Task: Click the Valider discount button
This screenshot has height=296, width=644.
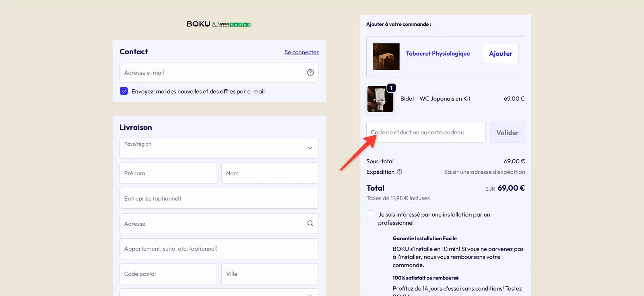Action: click(508, 132)
